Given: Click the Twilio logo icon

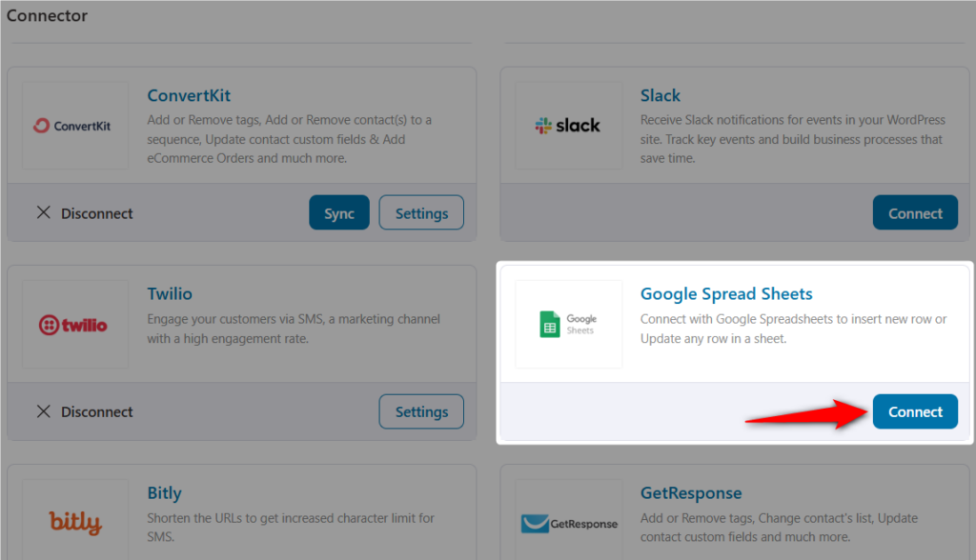Looking at the screenshot, I should pos(75,323).
